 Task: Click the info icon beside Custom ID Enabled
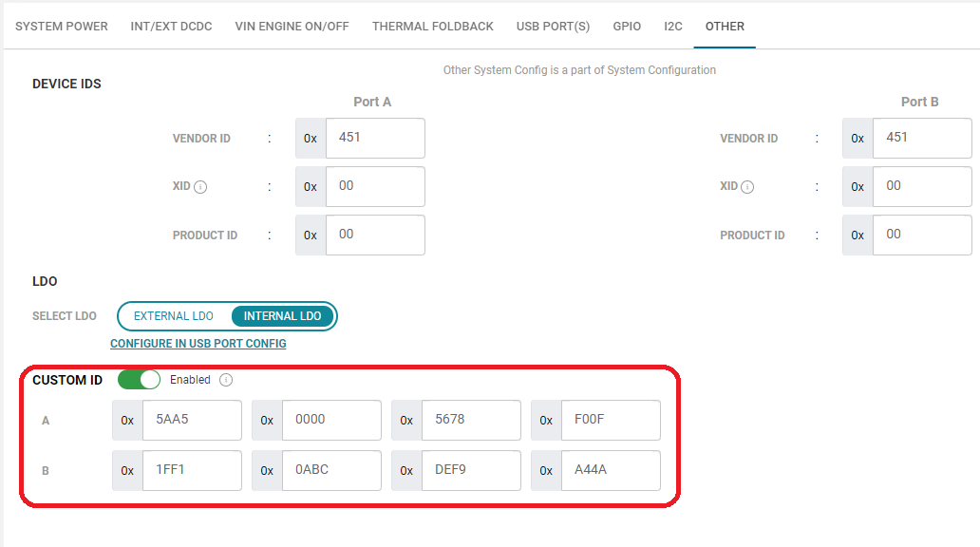tap(226, 380)
